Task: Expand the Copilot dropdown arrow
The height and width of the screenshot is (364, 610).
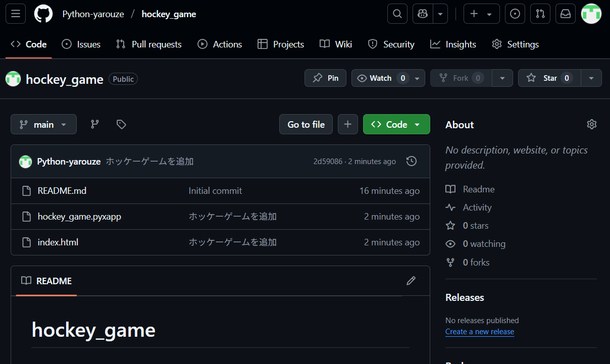Action: tap(440, 14)
